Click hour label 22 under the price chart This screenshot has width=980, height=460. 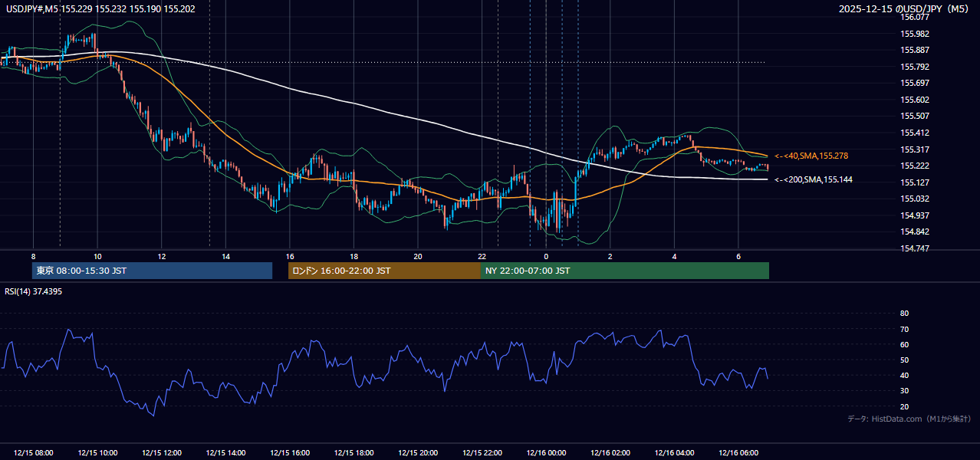(x=482, y=256)
